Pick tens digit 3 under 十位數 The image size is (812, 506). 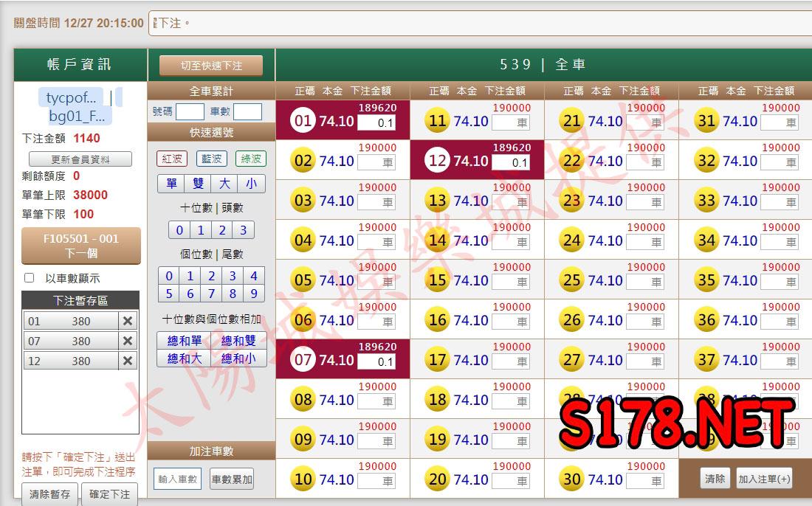coord(244,229)
